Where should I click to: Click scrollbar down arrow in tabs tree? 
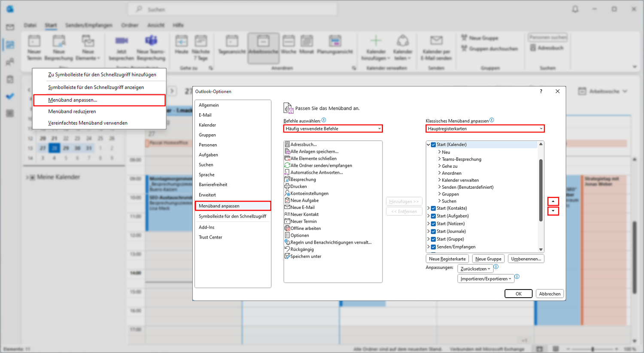(541, 249)
